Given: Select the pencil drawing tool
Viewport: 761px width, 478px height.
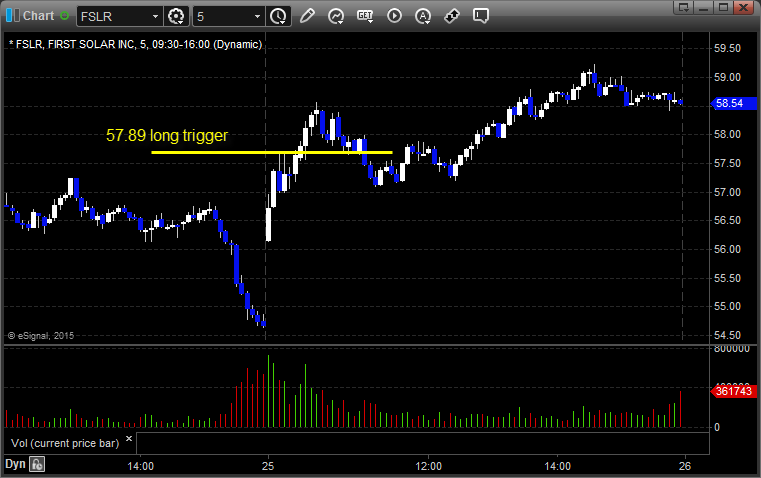Looking at the screenshot, I should pyautogui.click(x=307, y=16).
